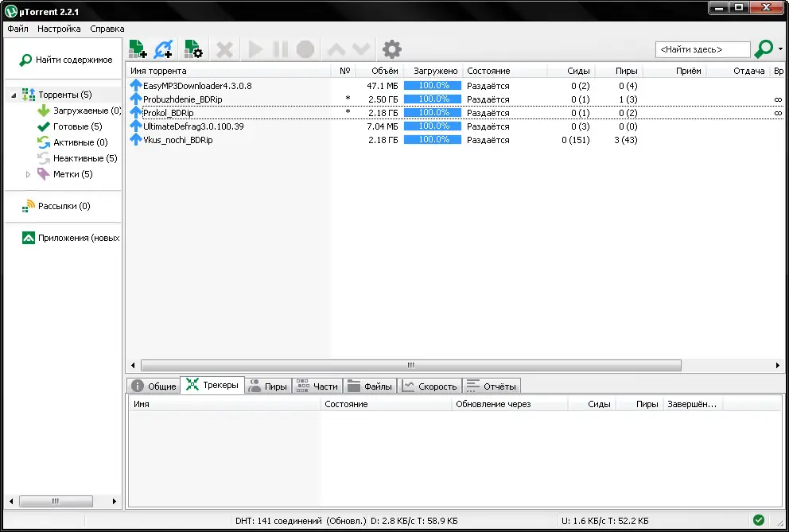
Task: Pause the selected torrent
Action: click(x=280, y=49)
